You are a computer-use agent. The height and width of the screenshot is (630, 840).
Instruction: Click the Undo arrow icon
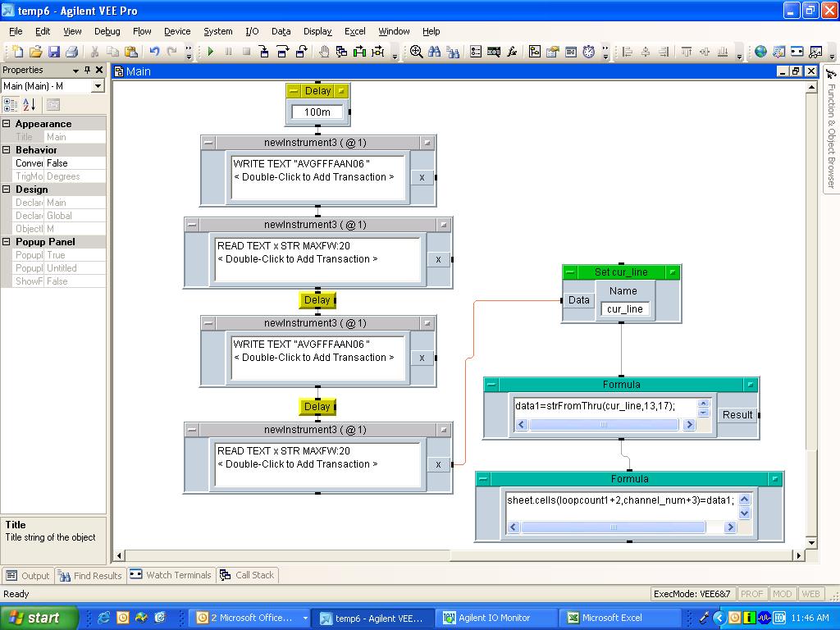tap(154, 52)
